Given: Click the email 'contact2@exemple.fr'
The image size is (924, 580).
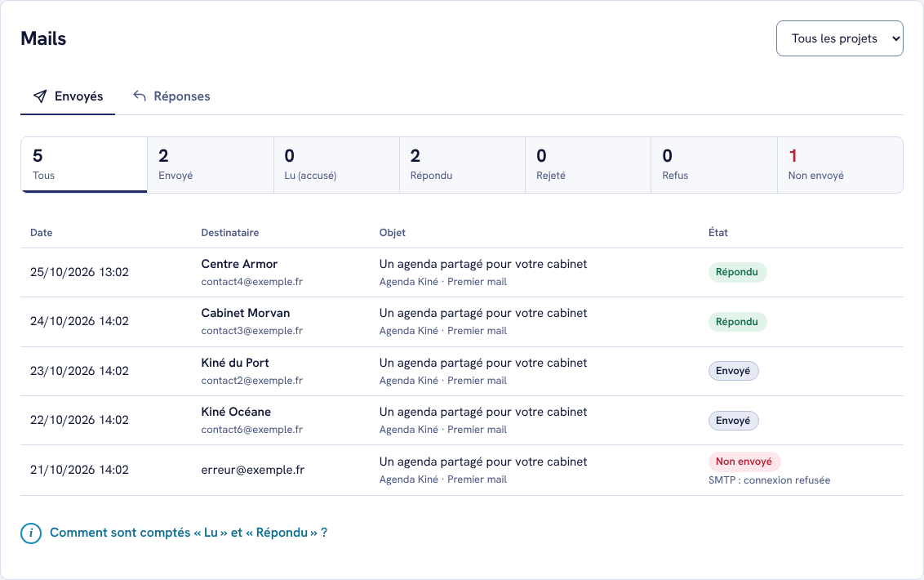Looking at the screenshot, I should [x=251, y=381].
